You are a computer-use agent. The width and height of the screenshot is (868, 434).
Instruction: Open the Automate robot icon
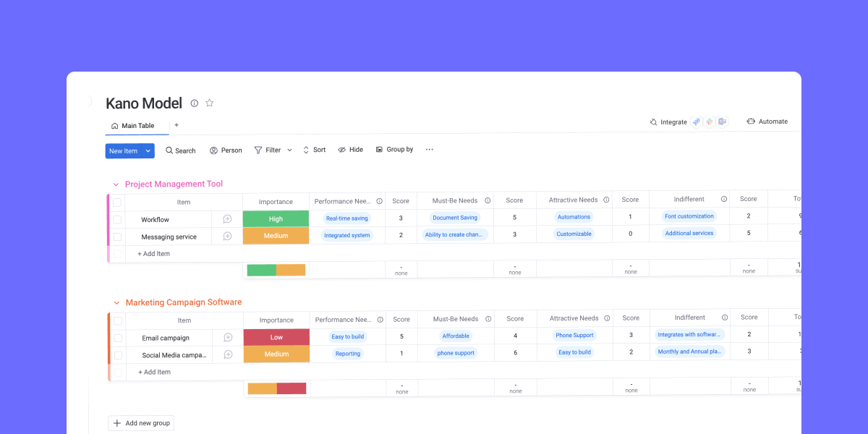(750, 121)
